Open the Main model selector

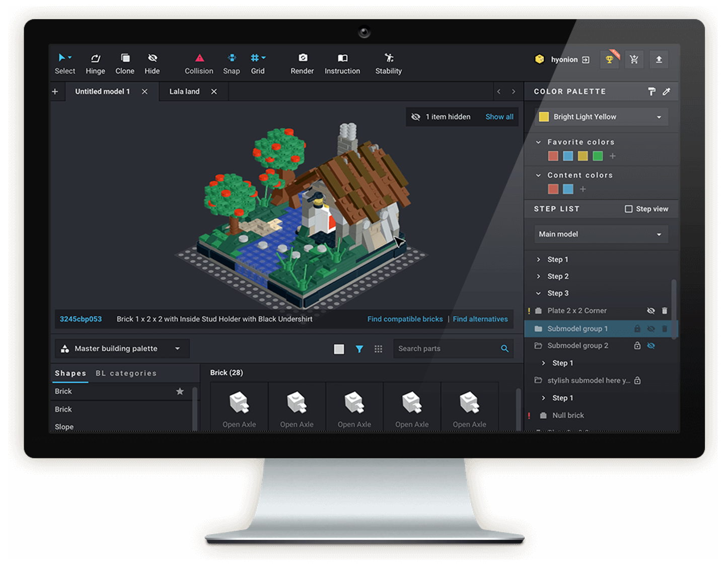[658, 234]
